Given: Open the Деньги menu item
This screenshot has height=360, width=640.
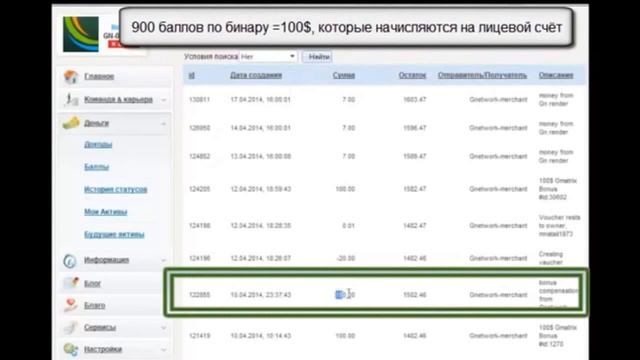Looking at the screenshot, I should coord(96,123).
